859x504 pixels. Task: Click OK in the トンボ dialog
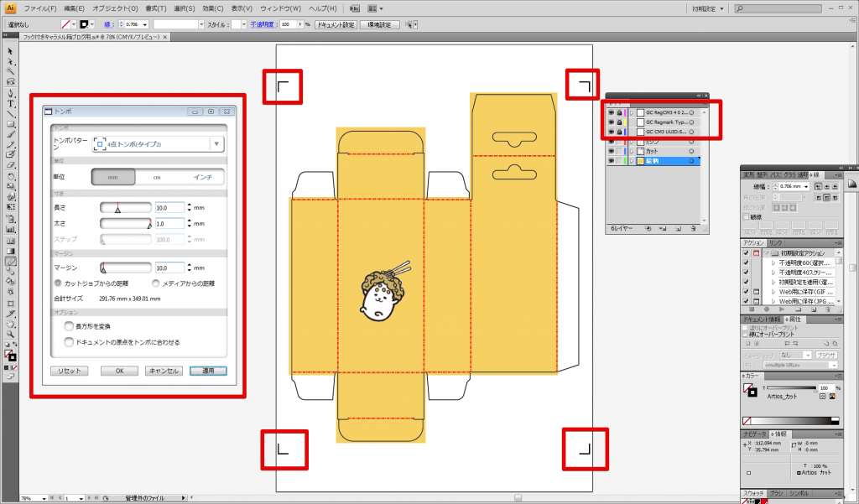(x=119, y=371)
